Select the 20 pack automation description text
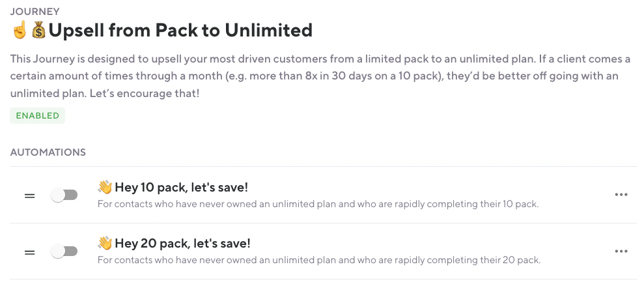644x286 pixels. click(x=318, y=261)
